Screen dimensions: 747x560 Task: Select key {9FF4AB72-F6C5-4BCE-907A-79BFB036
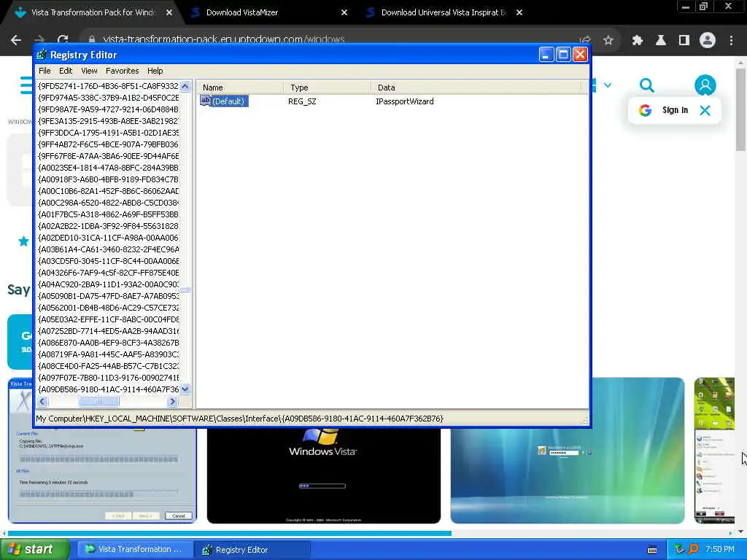click(x=108, y=144)
